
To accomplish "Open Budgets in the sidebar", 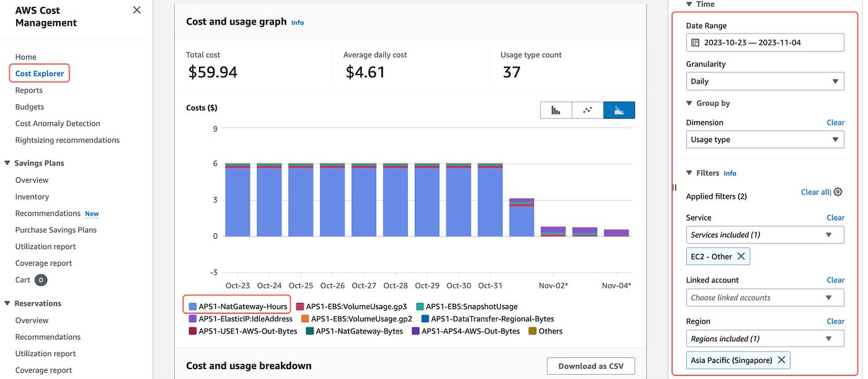I will [x=30, y=107].
